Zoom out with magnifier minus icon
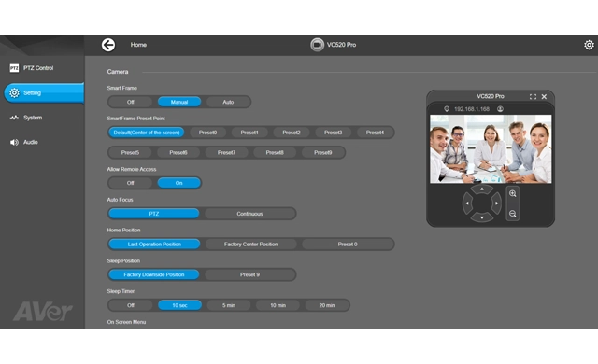The image size is (598, 364). point(513,214)
